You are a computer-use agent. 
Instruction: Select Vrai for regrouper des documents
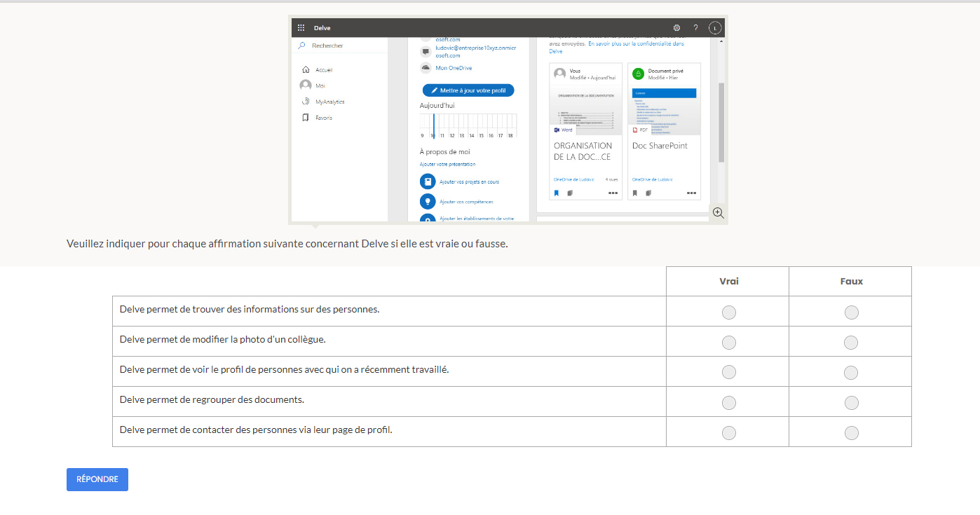coord(728,403)
